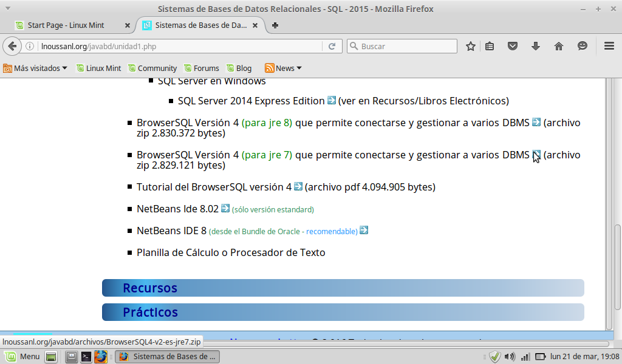Open the Forums bookmark link
This screenshot has height=364, width=622.
202,68
